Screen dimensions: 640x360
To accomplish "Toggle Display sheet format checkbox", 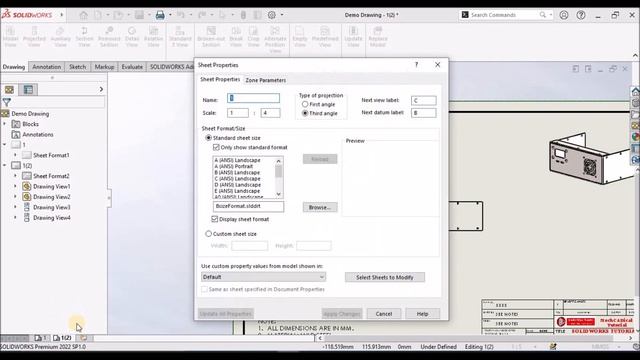I will tap(215, 219).
